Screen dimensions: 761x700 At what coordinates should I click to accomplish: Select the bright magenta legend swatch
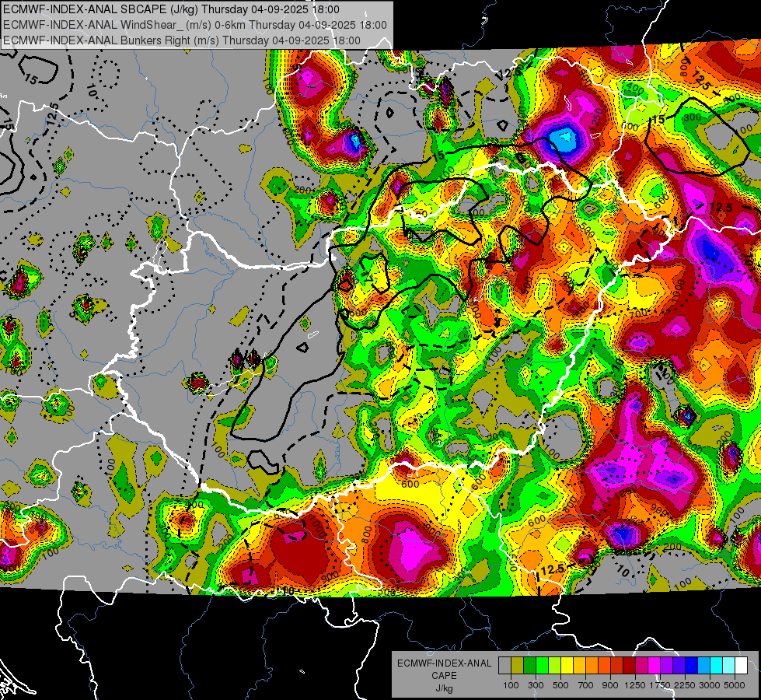(x=655, y=665)
